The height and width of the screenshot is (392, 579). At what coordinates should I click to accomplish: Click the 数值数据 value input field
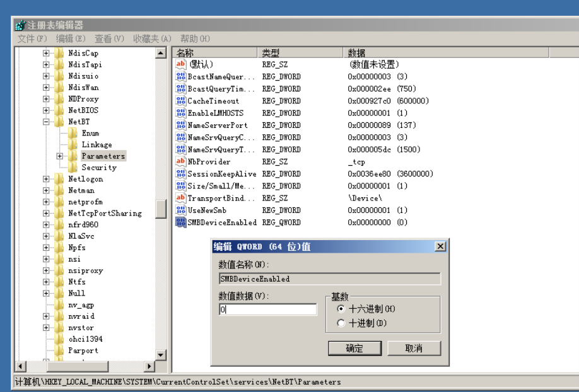pos(267,309)
